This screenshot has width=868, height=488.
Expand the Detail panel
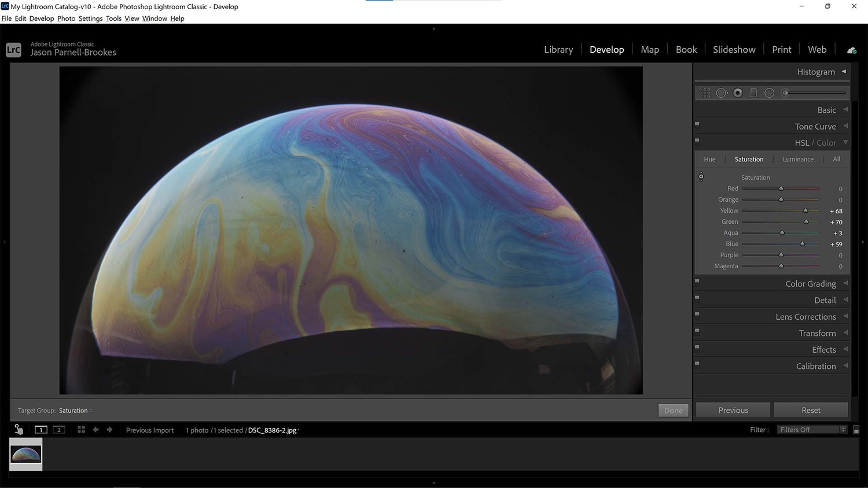point(845,300)
